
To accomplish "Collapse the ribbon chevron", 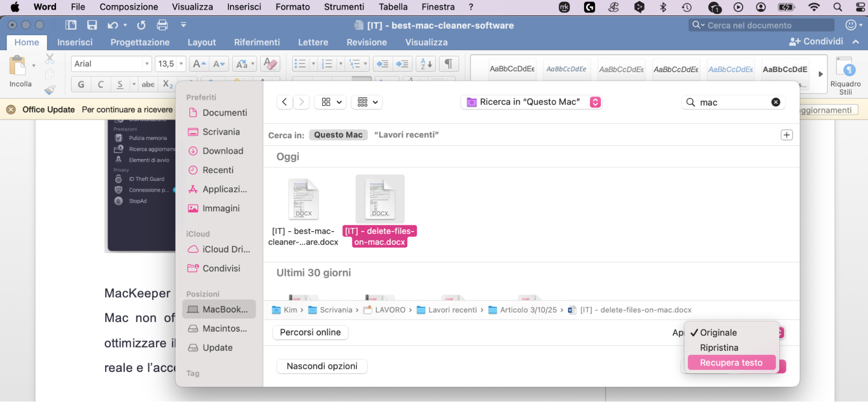I will [856, 42].
